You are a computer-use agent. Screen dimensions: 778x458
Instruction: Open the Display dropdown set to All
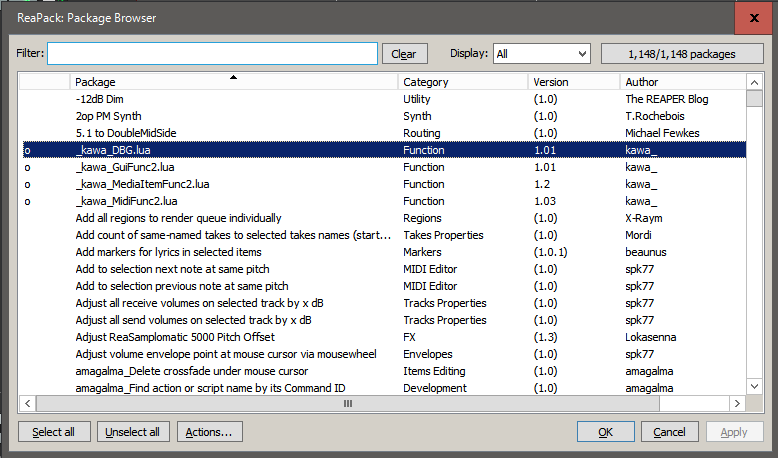tap(541, 54)
